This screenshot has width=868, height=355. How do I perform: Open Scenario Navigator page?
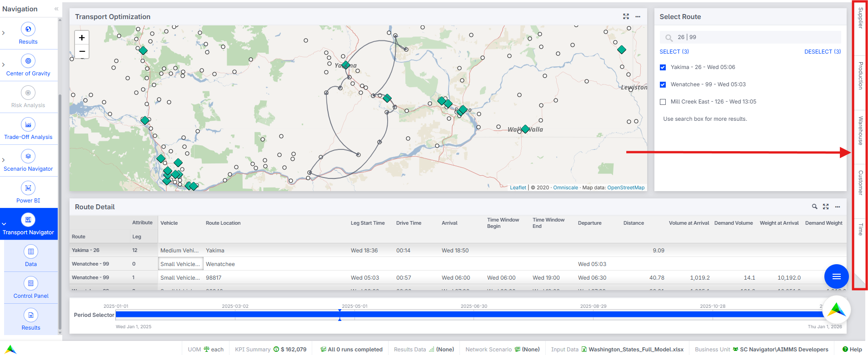(28, 161)
